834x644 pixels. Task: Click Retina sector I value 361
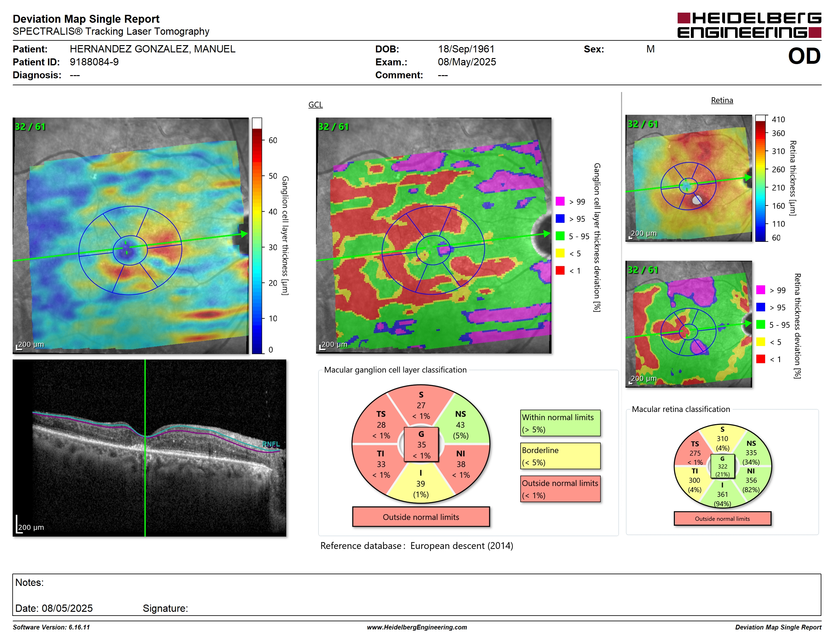(722, 494)
